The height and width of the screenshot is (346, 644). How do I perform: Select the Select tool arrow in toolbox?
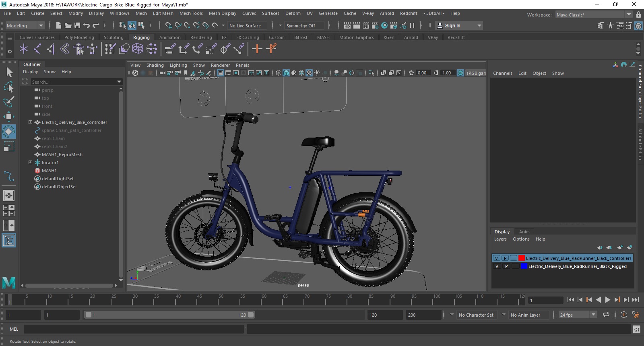pyautogui.click(x=9, y=72)
